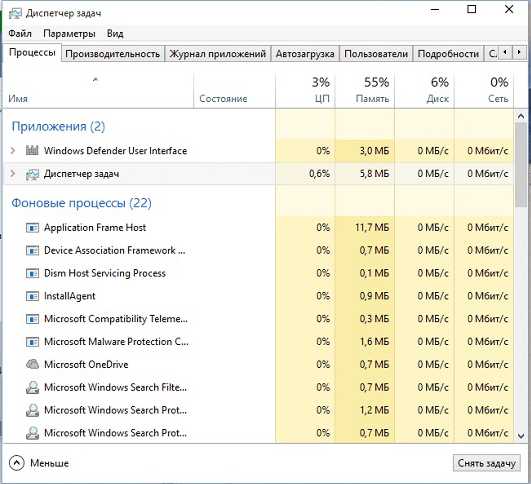The height and width of the screenshot is (484, 531).
Task: Switch to the Пользователи tab
Action: click(x=376, y=54)
